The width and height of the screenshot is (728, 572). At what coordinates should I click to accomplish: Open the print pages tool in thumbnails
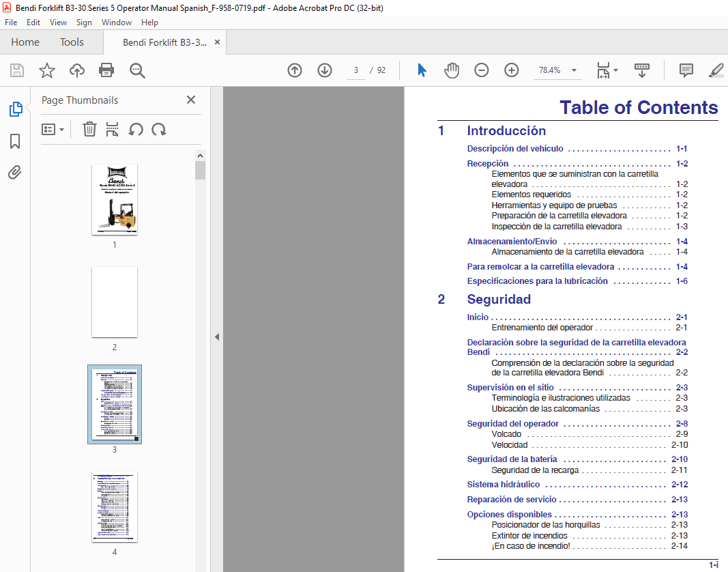[112, 129]
